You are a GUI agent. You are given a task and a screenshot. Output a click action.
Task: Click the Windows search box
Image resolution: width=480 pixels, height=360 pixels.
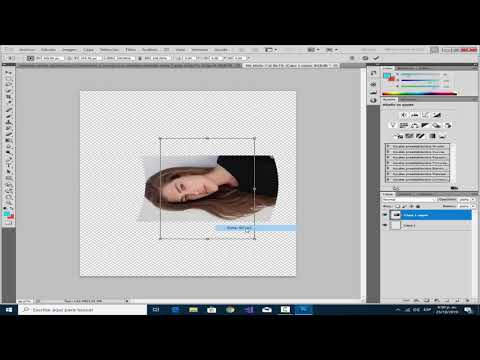[x=82, y=310]
